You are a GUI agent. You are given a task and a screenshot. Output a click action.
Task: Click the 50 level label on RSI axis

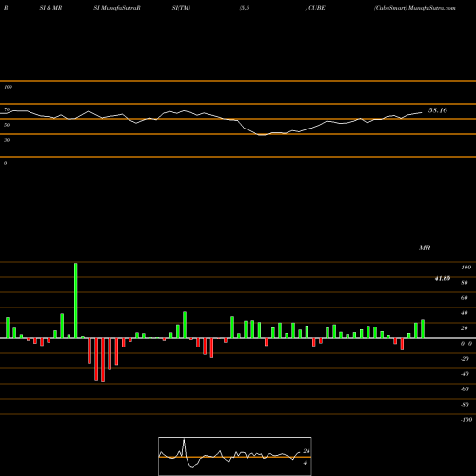coord(7,125)
